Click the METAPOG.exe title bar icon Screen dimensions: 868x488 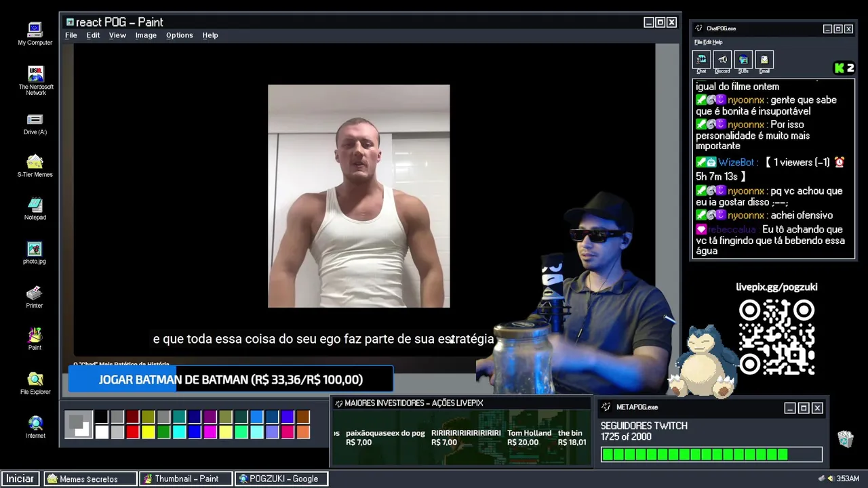click(x=606, y=407)
